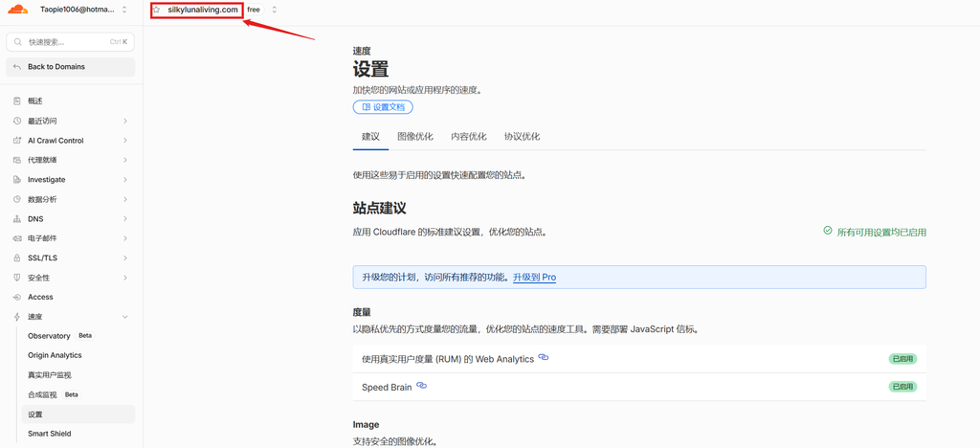Click the 速度 lightning bolt icon
Image resolution: width=980 pixels, height=448 pixels.
point(17,317)
